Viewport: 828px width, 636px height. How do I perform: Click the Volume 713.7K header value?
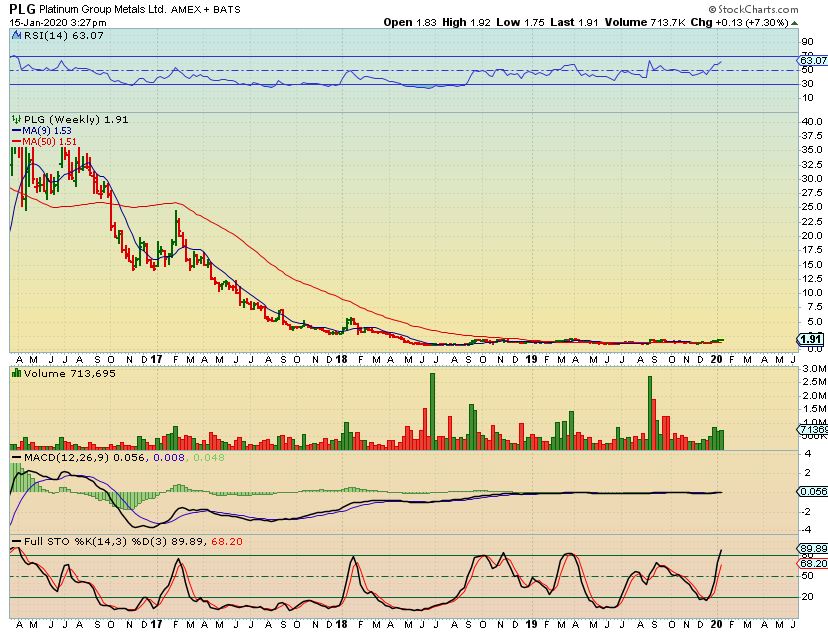pyautogui.click(x=645, y=22)
